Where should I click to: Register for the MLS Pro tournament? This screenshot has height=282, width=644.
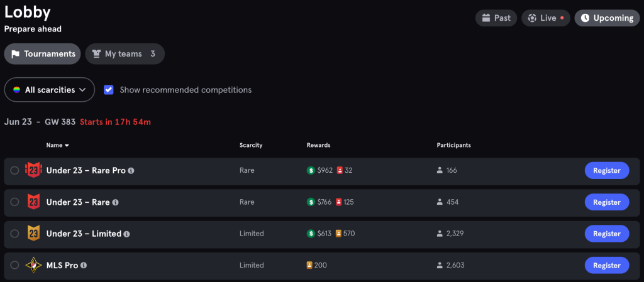click(606, 265)
